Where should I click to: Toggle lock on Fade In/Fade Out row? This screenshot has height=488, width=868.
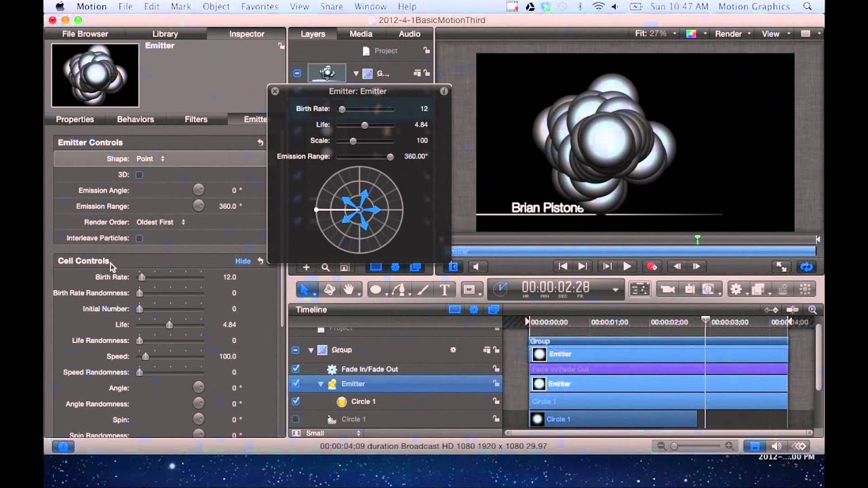coord(496,369)
